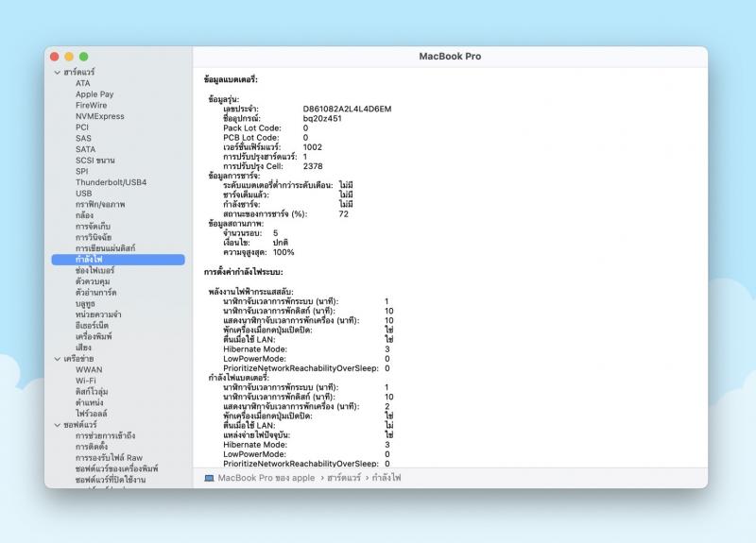This screenshot has height=543, width=756.
Task: Open ตัวควบคุม in the sidebar
Action: click(93, 281)
